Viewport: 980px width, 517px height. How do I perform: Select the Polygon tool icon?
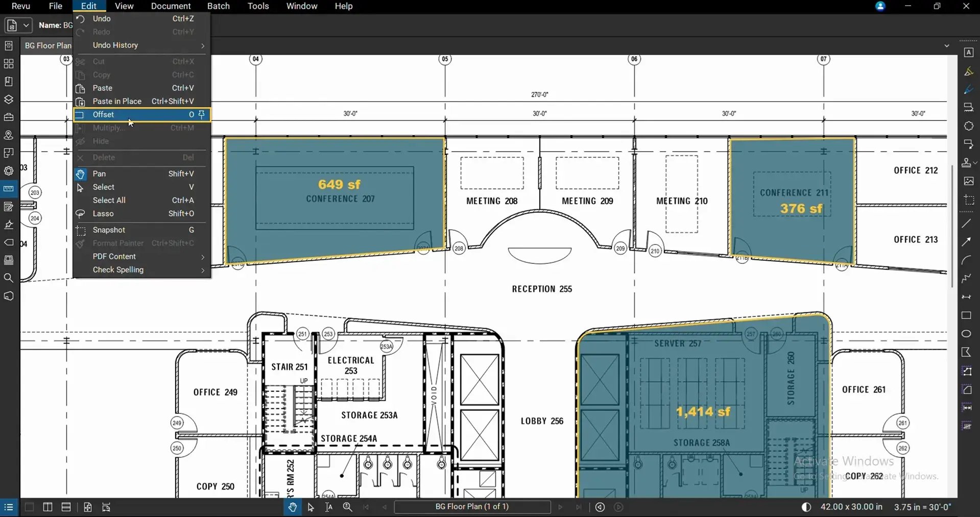point(966,352)
